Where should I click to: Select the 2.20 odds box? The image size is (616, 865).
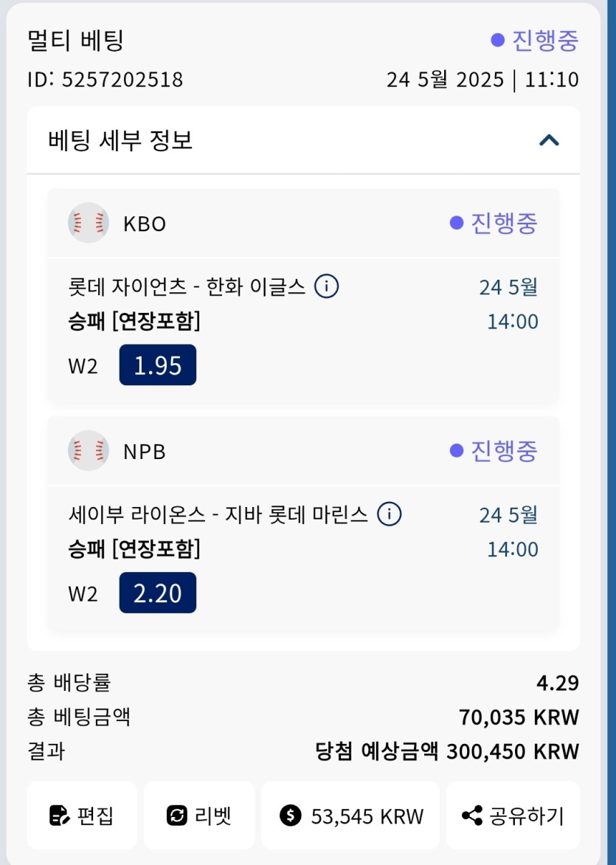158,593
